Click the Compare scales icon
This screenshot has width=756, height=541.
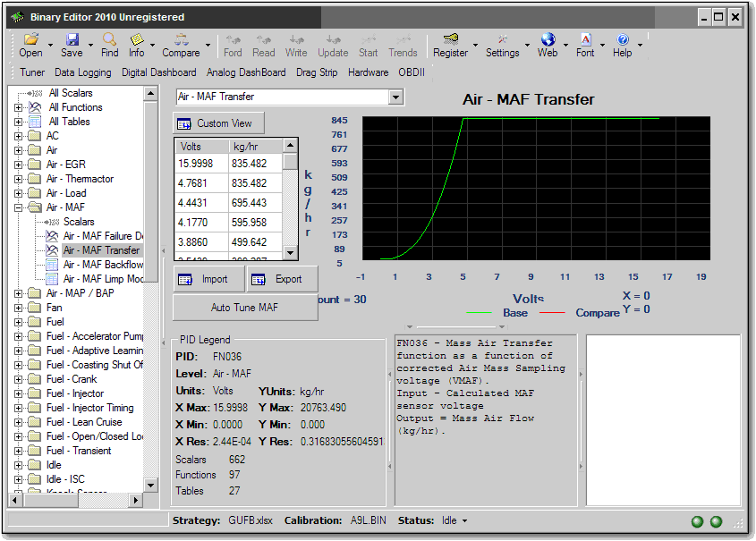pos(182,39)
